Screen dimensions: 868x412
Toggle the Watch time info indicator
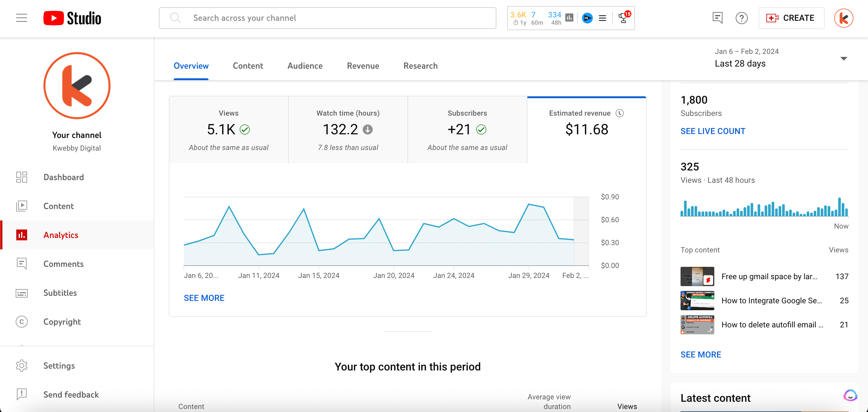367,130
